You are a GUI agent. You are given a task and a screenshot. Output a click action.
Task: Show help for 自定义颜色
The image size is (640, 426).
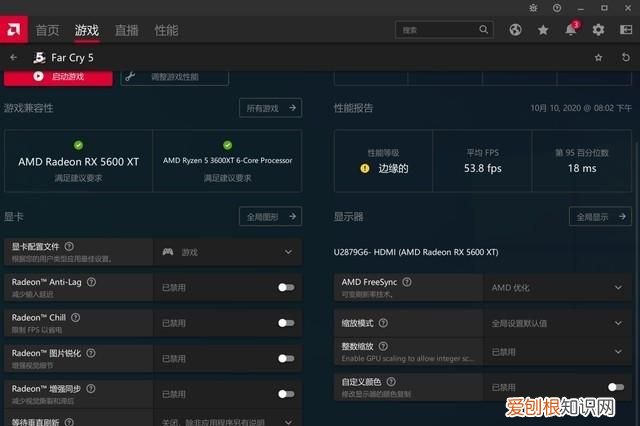coord(391,382)
